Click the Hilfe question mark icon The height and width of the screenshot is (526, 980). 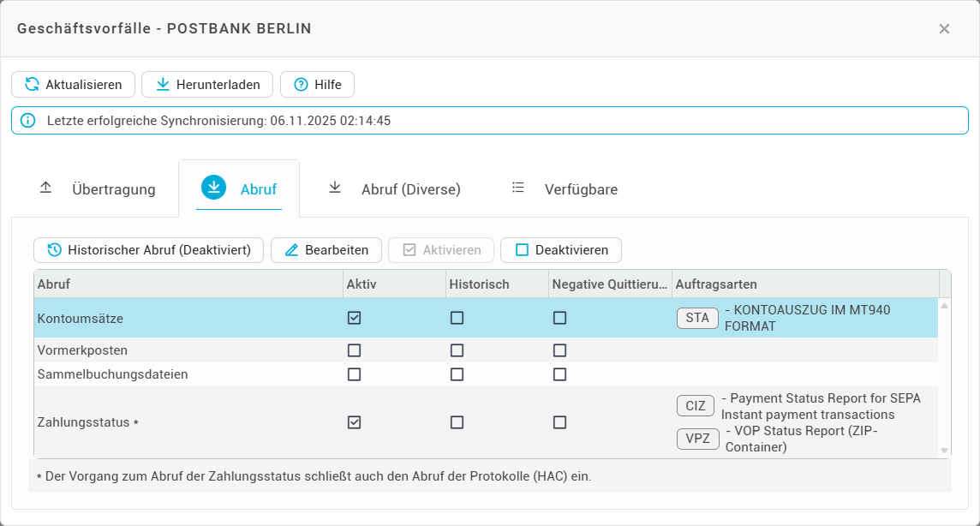coord(301,85)
